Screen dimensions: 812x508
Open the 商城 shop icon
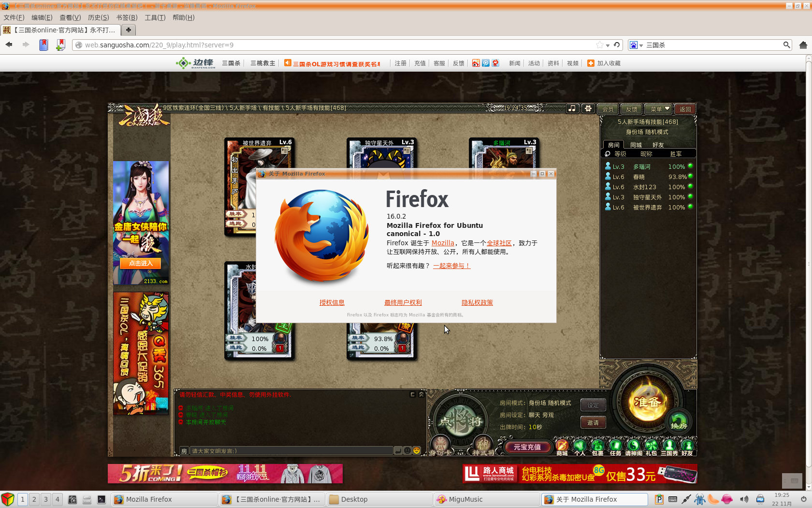pos(562,447)
